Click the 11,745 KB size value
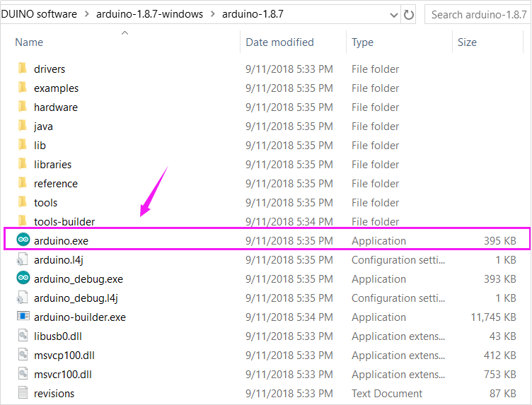Image resolution: width=532 pixels, height=405 pixels. (493, 317)
